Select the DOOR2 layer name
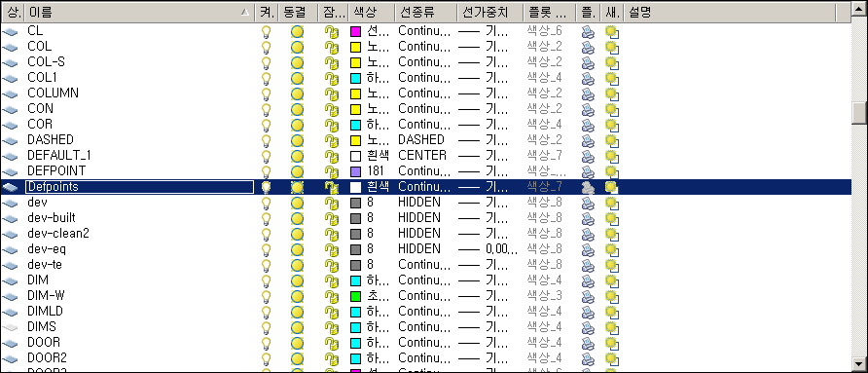Image resolution: width=868 pixels, height=373 pixels. pyautogui.click(x=47, y=357)
